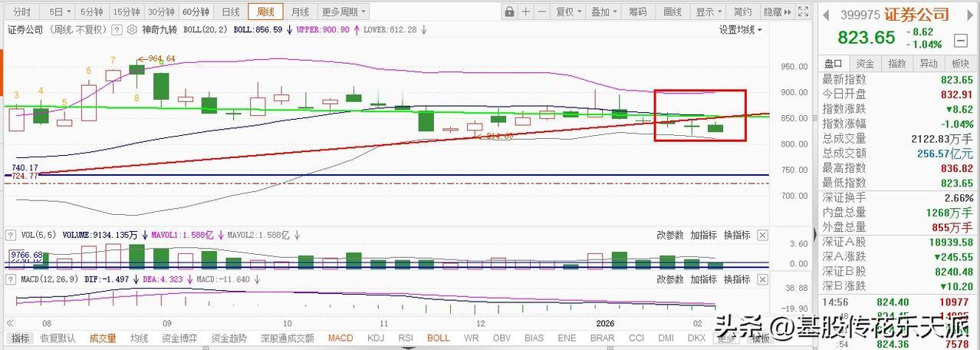Click fullscreen expand icon at top right

tap(803, 12)
